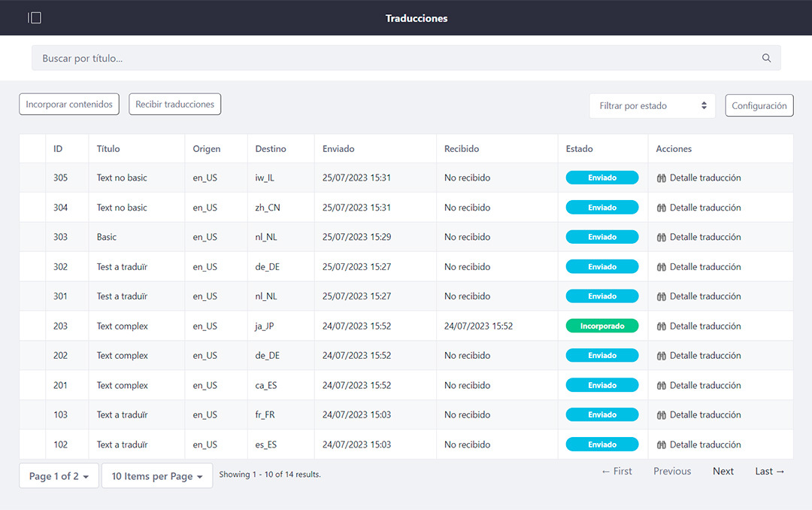Image resolution: width=812 pixels, height=510 pixels.
Task: Open Detalle traducción link for row 305
Action: click(704, 178)
